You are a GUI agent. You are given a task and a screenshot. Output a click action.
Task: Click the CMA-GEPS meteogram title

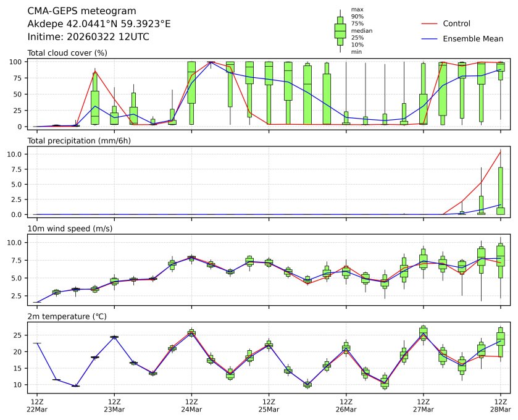click(82, 10)
